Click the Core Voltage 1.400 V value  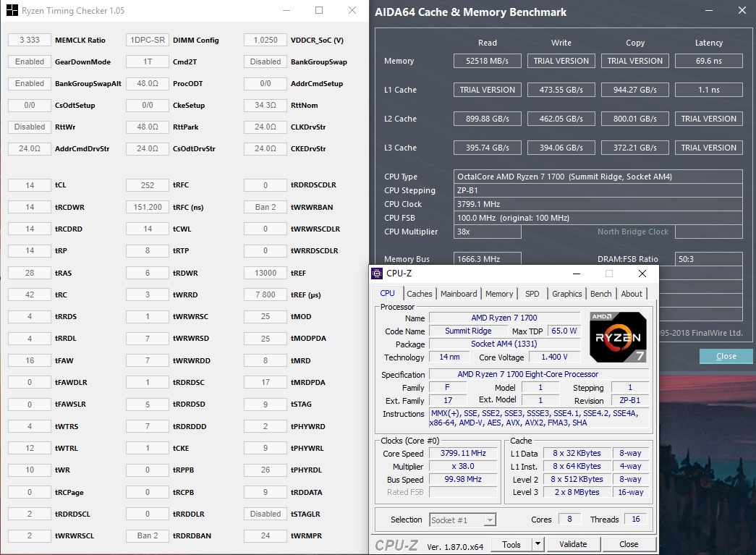(x=554, y=357)
